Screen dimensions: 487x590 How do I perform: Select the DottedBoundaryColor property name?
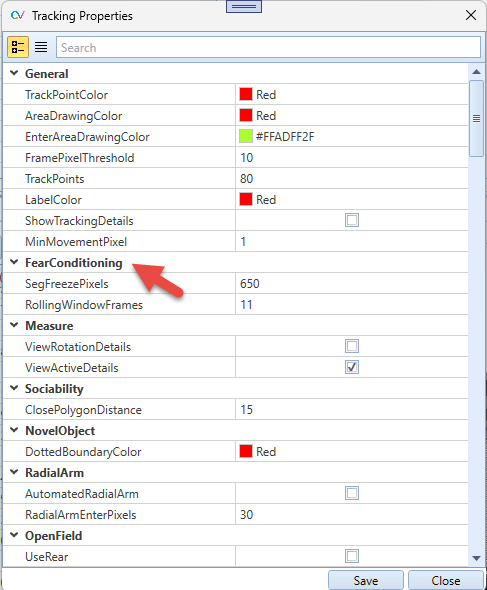tap(83, 452)
